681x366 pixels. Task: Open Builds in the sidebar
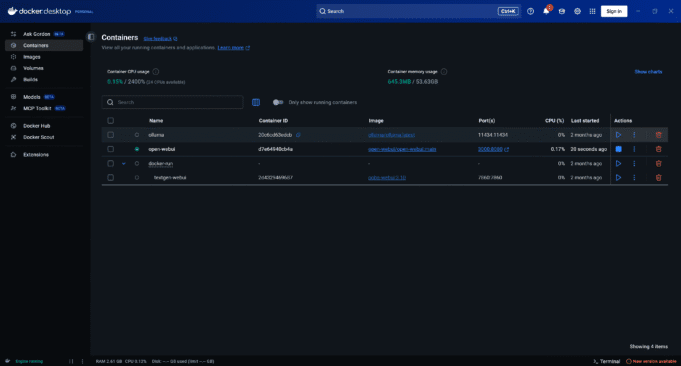point(44,79)
